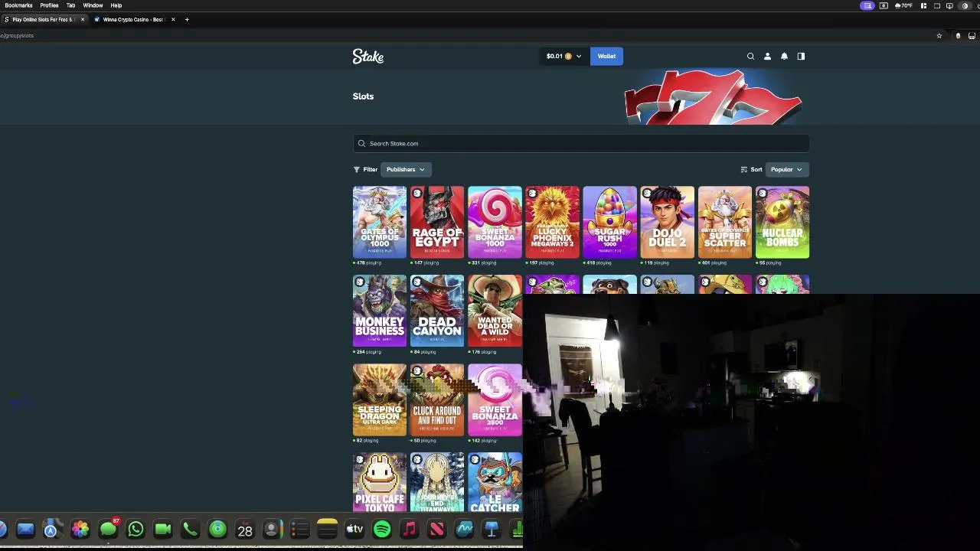Open Dead Canyon slot
This screenshot has width=980, height=551.
click(437, 311)
